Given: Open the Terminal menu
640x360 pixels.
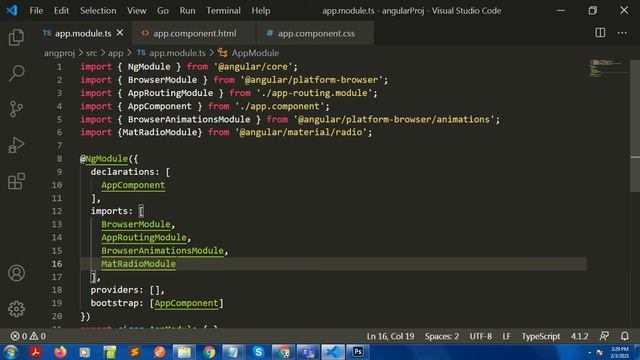Looking at the screenshot, I should 223,11.
